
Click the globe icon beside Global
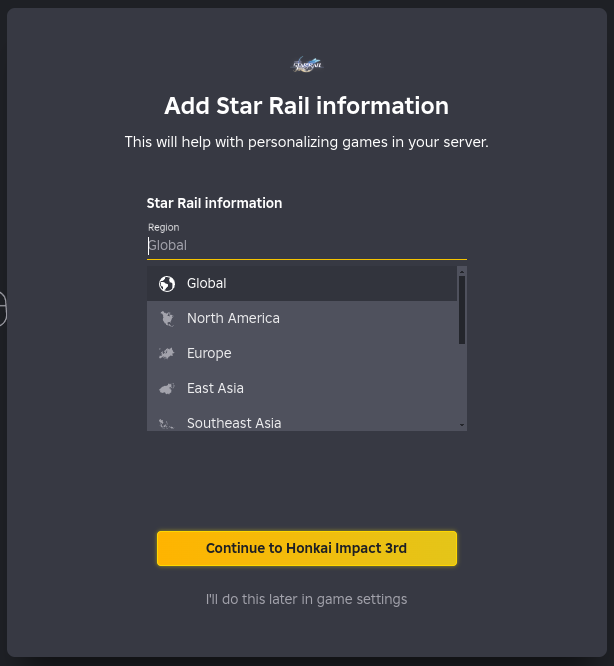click(x=167, y=284)
